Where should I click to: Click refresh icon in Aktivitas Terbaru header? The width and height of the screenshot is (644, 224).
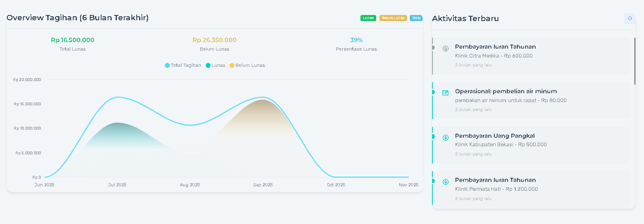[x=629, y=18]
